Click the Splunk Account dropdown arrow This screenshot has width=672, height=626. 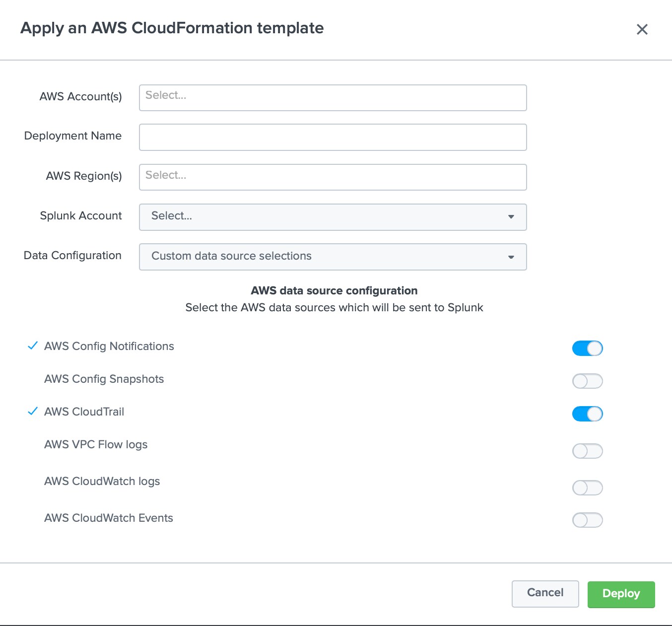point(511,217)
